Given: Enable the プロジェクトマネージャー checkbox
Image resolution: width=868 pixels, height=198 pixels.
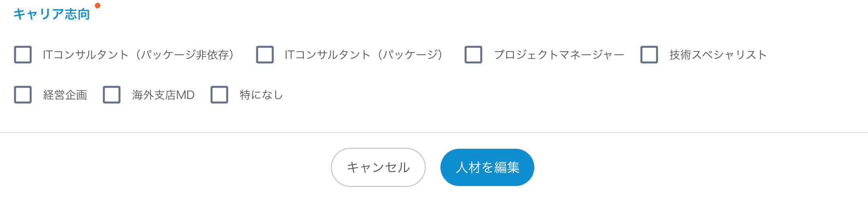Looking at the screenshot, I should click(473, 54).
